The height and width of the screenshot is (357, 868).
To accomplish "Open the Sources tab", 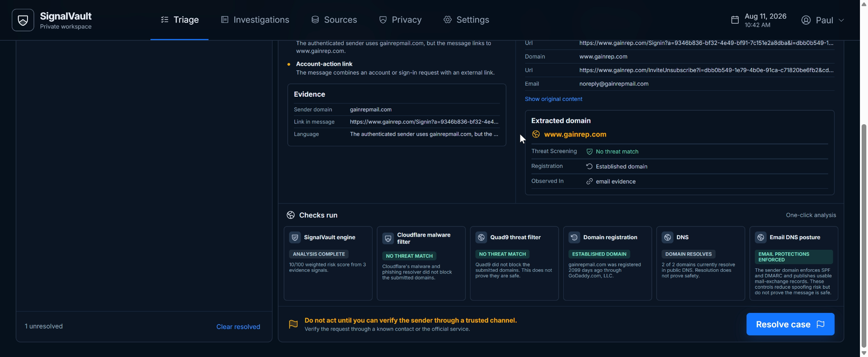I will coord(334,20).
